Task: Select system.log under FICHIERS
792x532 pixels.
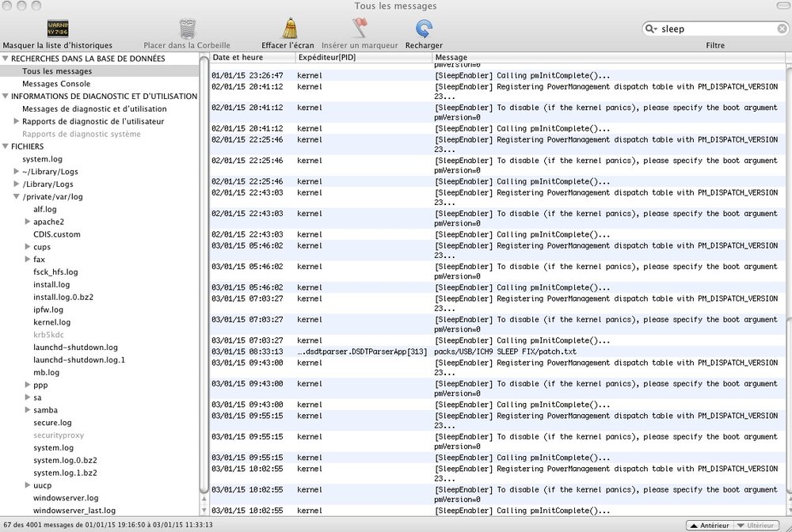Action: [42, 159]
